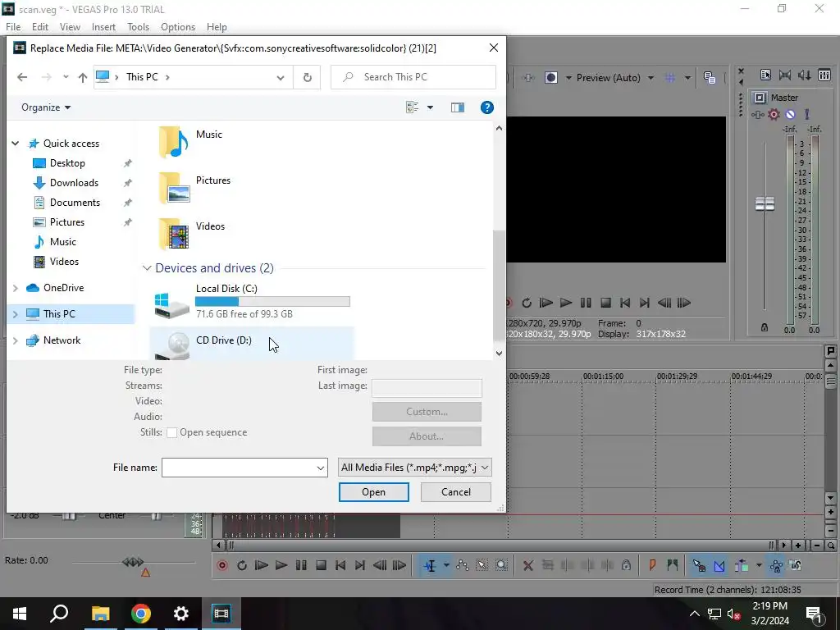Click Stop in the timeline transport bar
Viewport: 840px width, 630px height.
pos(321,565)
